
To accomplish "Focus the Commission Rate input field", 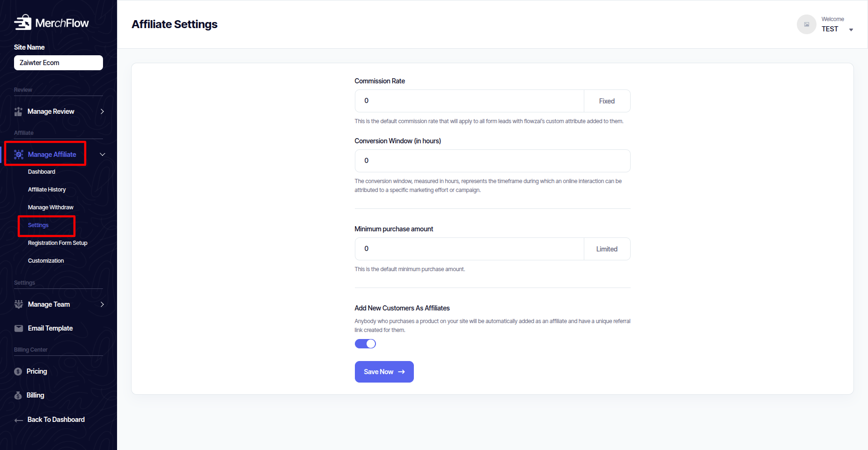I will 469,101.
